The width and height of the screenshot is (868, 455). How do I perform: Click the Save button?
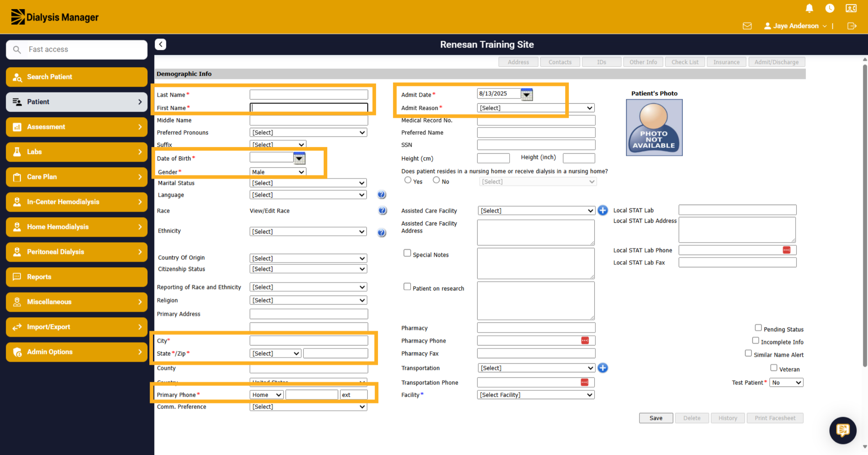(x=656, y=418)
